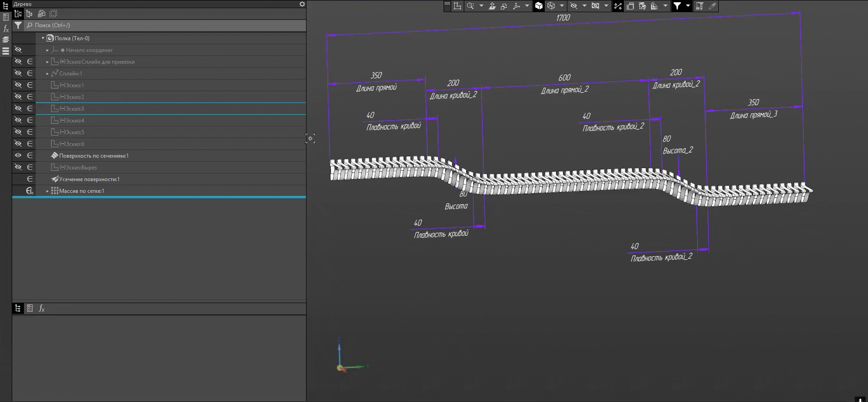
Task: Click the funnel filter beside the tree search
Action: [x=18, y=25]
